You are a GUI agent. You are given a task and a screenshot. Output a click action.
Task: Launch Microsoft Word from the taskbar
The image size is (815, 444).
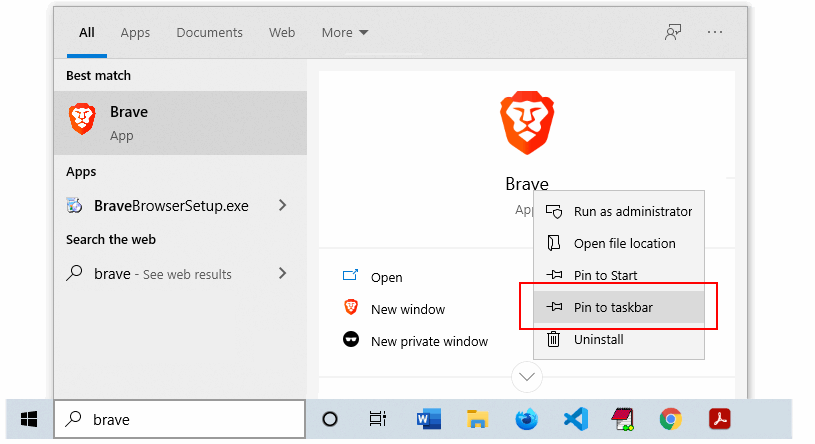[429, 419]
